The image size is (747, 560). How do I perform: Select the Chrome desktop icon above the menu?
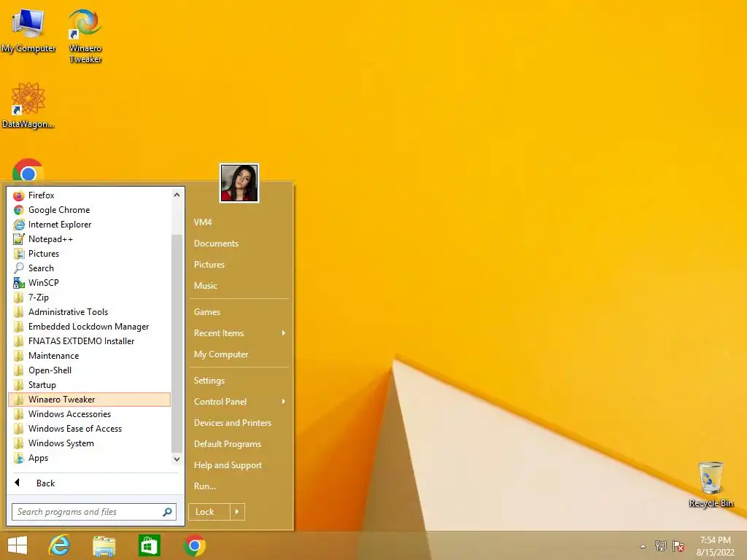(x=28, y=170)
